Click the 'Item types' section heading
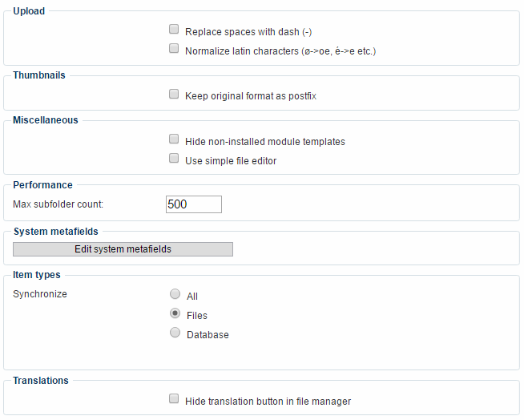This screenshot has height=420, width=524. tap(37, 275)
